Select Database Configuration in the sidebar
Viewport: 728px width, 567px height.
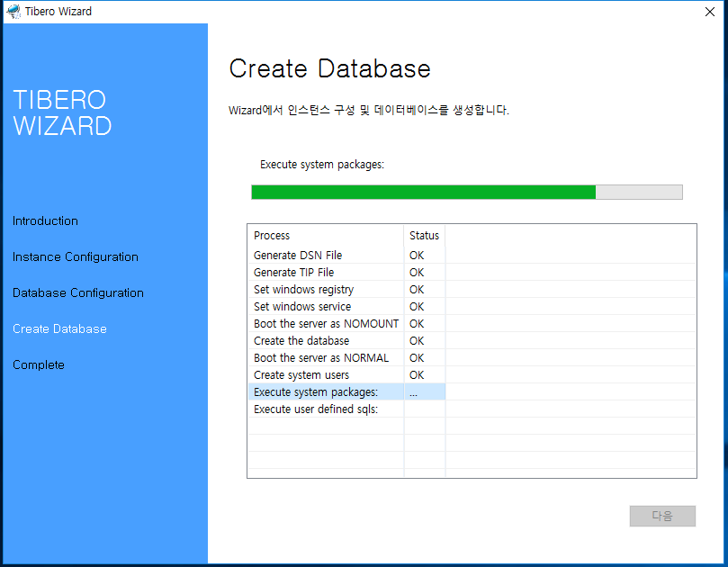(x=78, y=293)
